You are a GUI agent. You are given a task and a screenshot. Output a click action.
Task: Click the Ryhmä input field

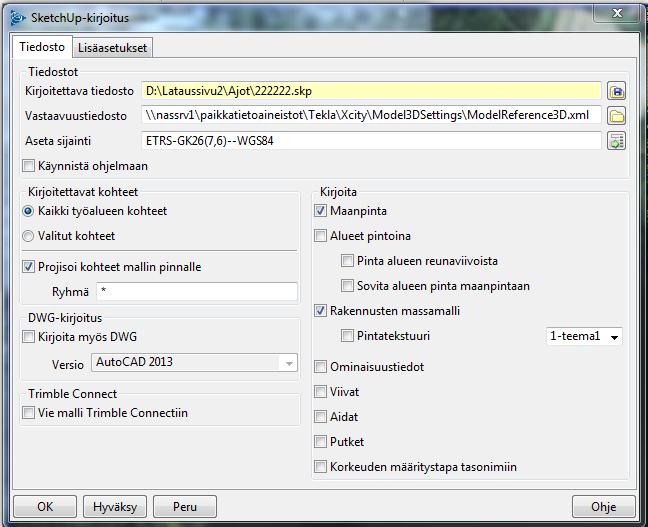[x=197, y=291]
